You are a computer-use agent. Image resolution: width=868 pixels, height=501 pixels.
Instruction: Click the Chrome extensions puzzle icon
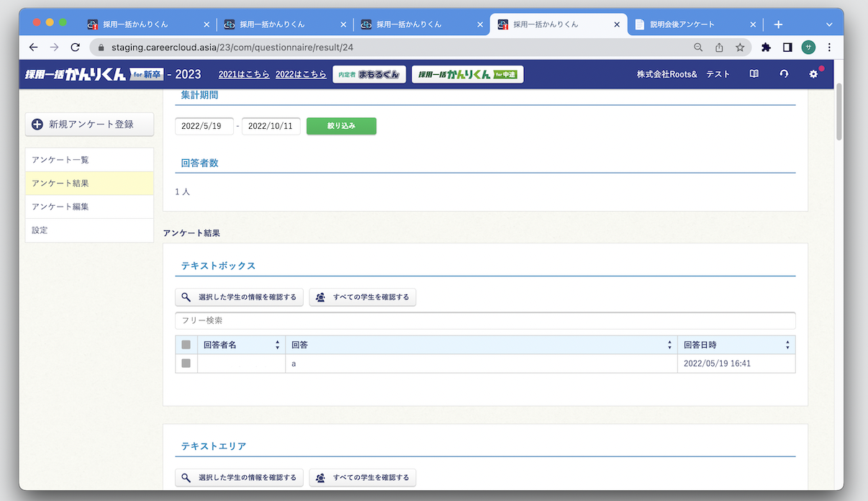766,48
